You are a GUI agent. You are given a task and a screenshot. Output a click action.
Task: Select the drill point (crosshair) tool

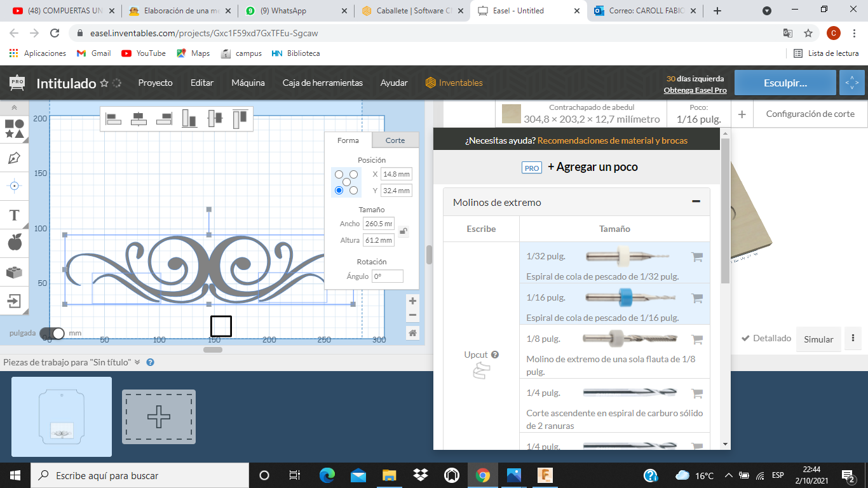point(15,186)
